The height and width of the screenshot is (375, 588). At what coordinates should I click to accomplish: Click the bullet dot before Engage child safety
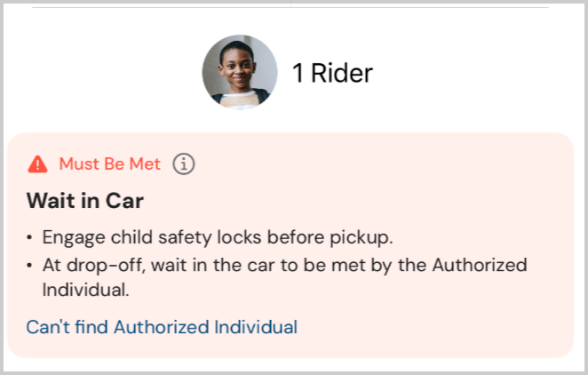click(29, 238)
